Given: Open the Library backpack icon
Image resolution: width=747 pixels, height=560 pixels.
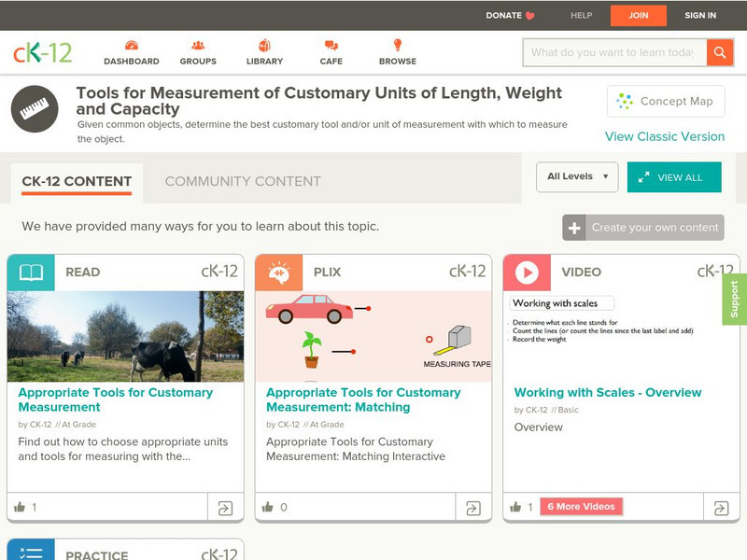Looking at the screenshot, I should [264, 45].
